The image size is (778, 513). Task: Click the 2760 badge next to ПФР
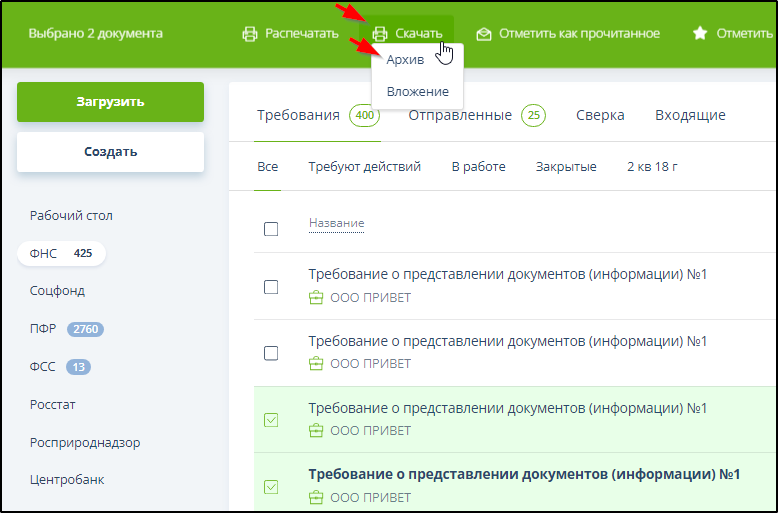point(85,329)
